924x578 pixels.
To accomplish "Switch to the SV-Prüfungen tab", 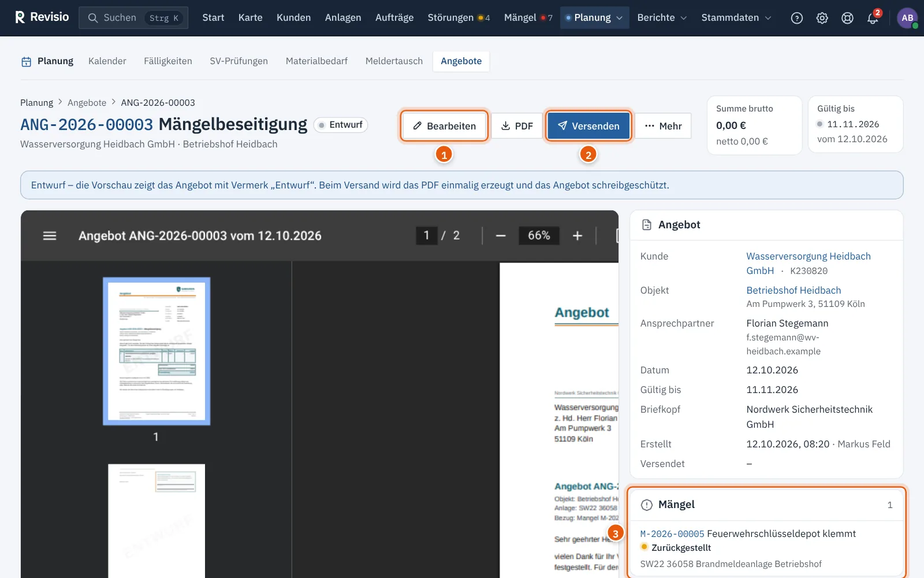I will coord(239,61).
